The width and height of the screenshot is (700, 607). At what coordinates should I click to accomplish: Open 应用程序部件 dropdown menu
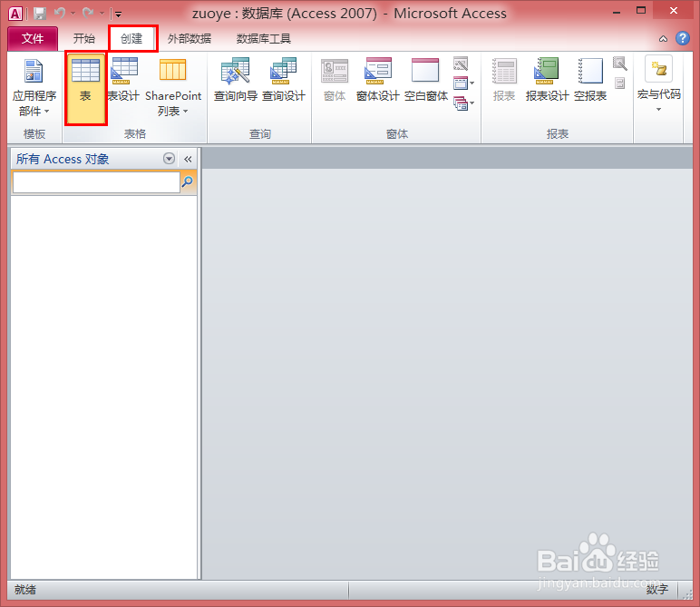click(x=34, y=88)
